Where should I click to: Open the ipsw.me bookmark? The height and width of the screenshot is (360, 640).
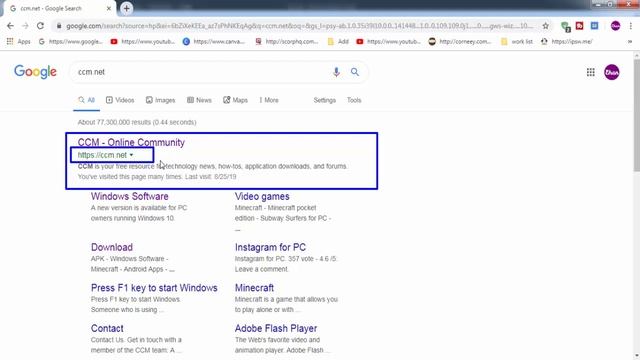(x=567, y=41)
